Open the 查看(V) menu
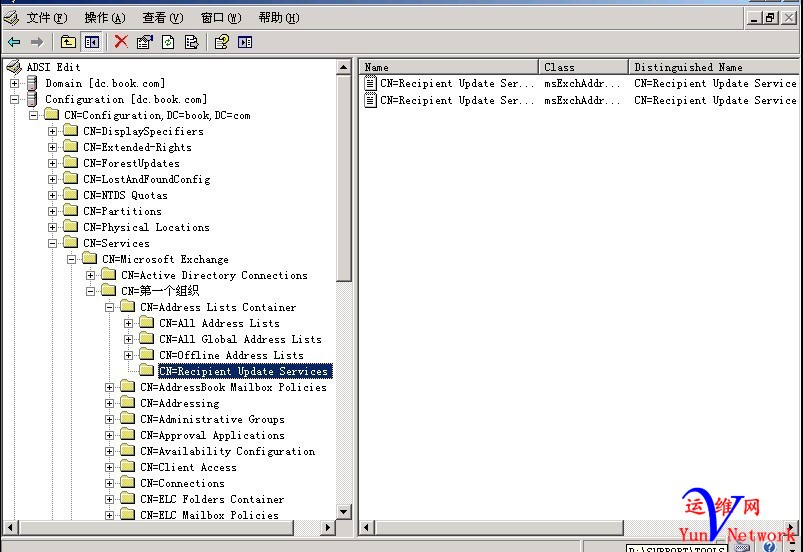Screen dimensions: 803x552 click(162, 17)
